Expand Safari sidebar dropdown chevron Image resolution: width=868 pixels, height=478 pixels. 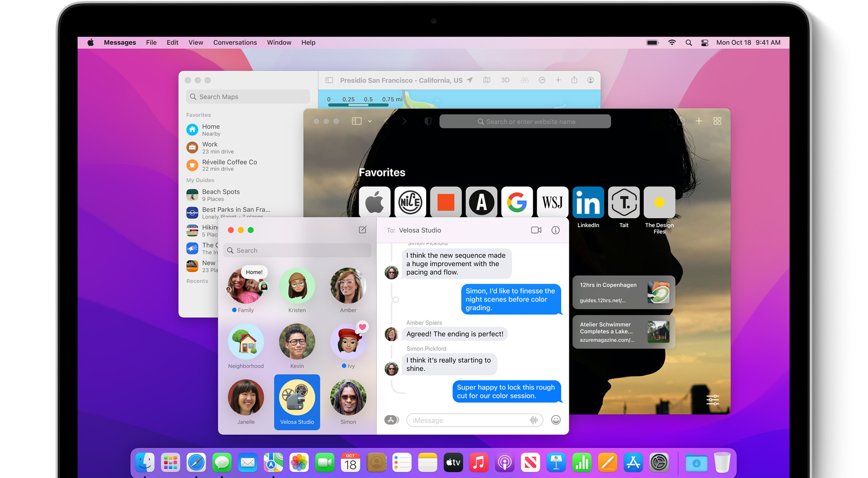(x=370, y=121)
